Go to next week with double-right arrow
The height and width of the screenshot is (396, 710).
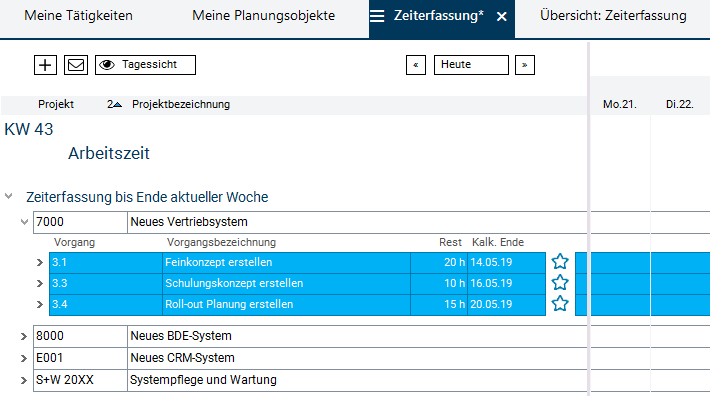pos(525,65)
